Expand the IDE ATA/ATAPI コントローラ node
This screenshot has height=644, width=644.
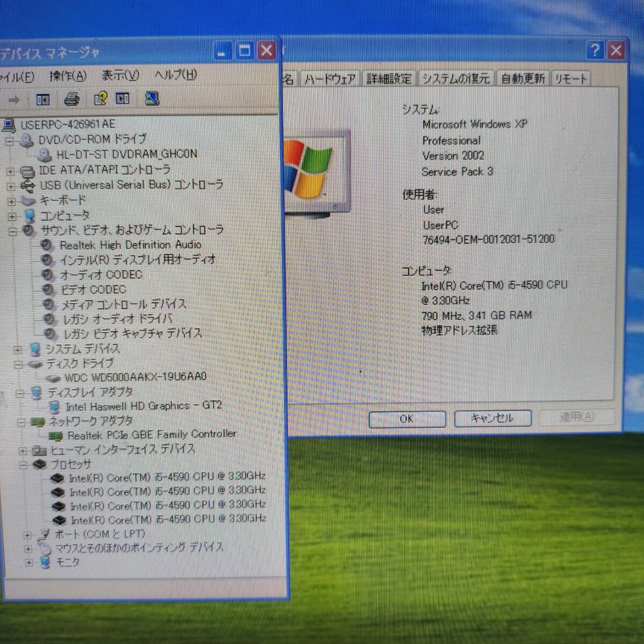coord(10,172)
